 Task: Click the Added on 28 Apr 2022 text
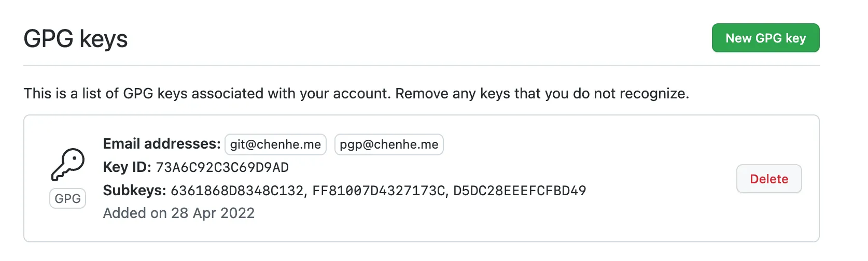179,213
